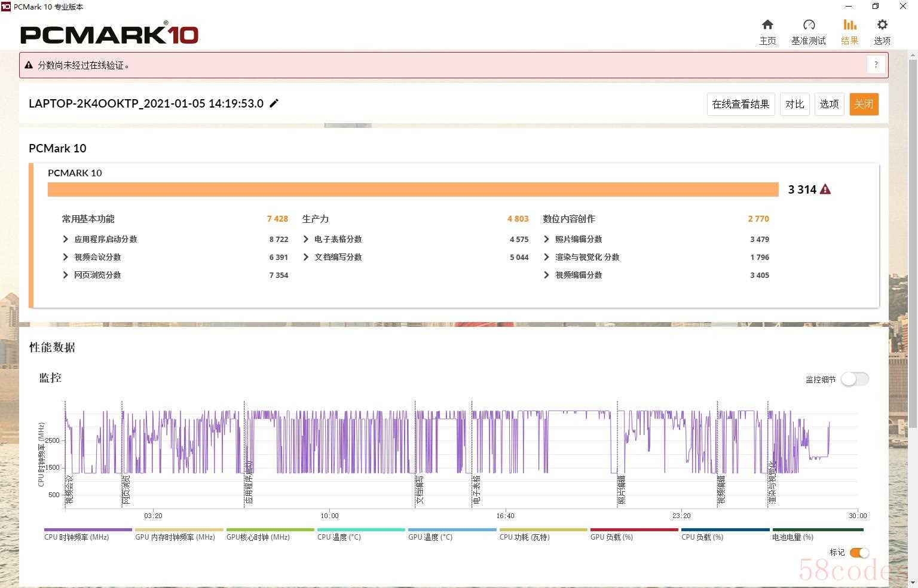Click the PCMark 10 logo
This screenshot has width=918, height=588.
(109, 34)
